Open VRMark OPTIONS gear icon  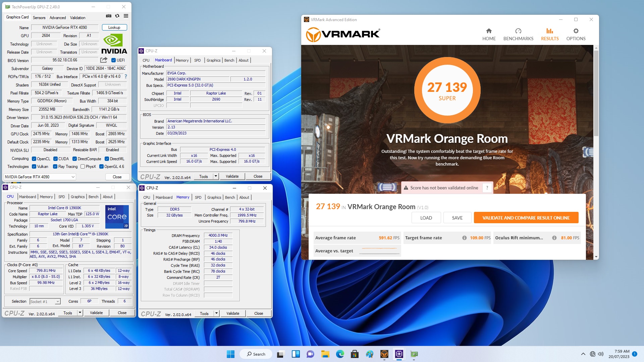(x=576, y=31)
